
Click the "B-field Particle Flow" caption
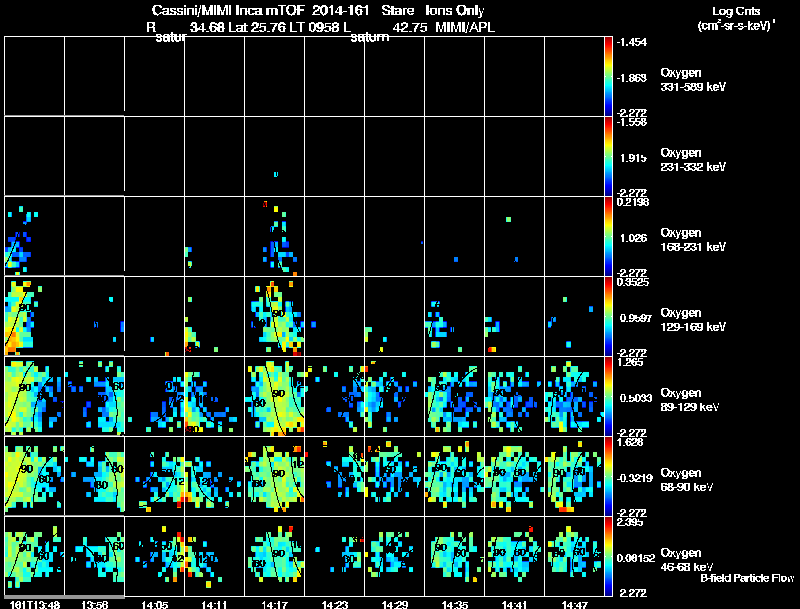[747, 578]
